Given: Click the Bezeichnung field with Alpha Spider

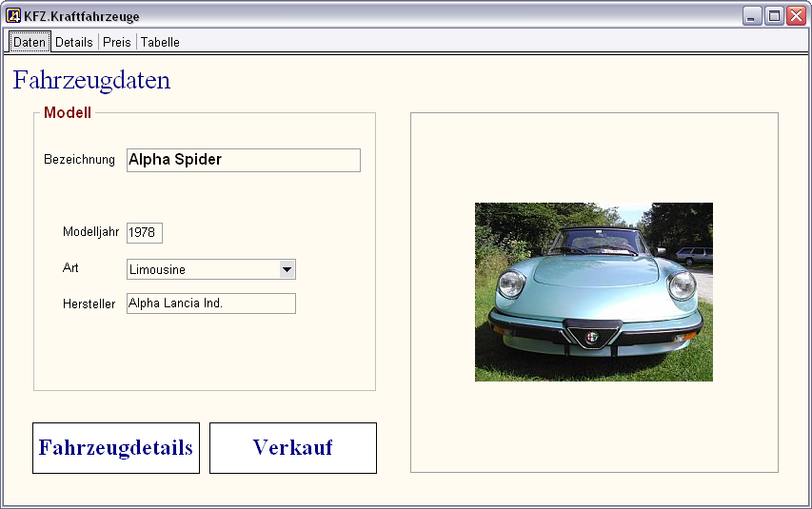Looking at the screenshot, I should coord(244,160).
